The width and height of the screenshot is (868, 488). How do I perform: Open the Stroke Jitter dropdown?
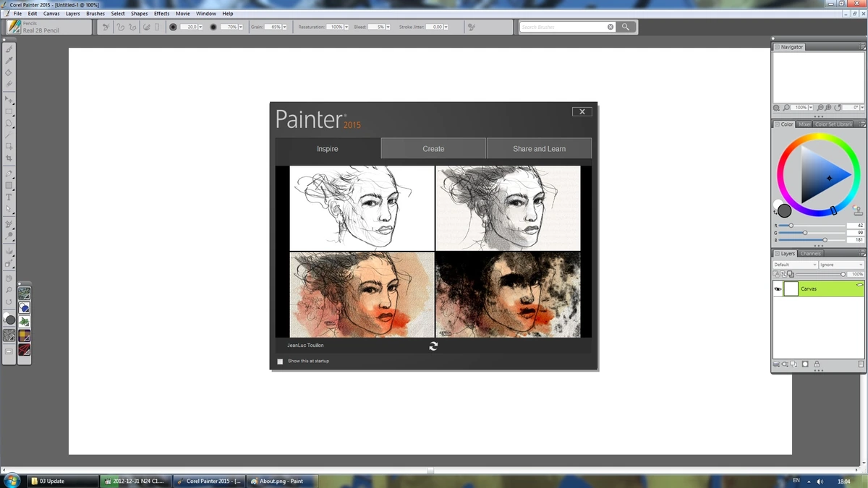point(446,27)
